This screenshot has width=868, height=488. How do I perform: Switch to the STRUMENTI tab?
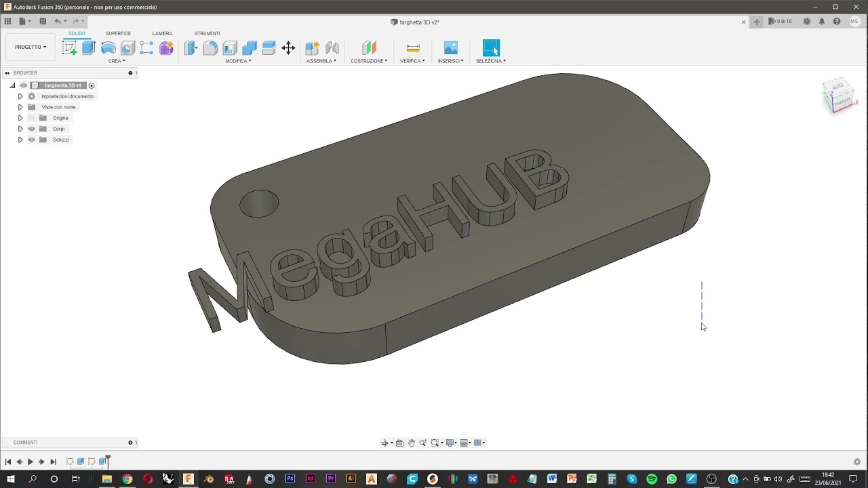point(207,33)
